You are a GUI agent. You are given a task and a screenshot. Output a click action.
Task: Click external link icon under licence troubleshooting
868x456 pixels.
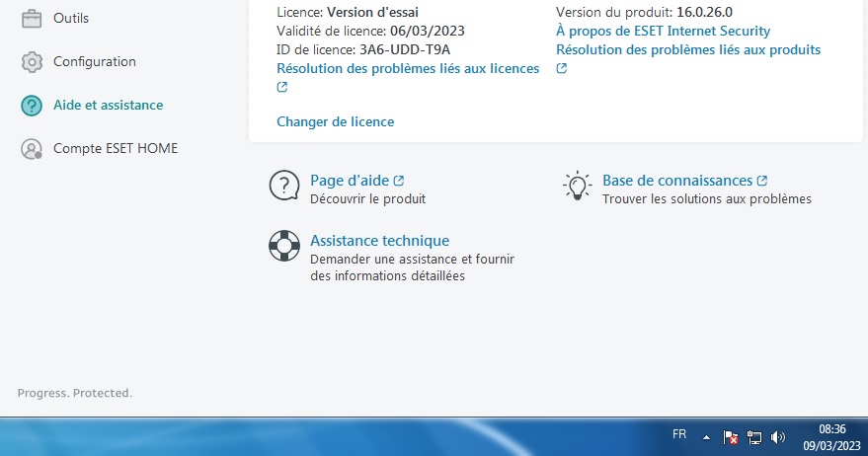coord(282,87)
